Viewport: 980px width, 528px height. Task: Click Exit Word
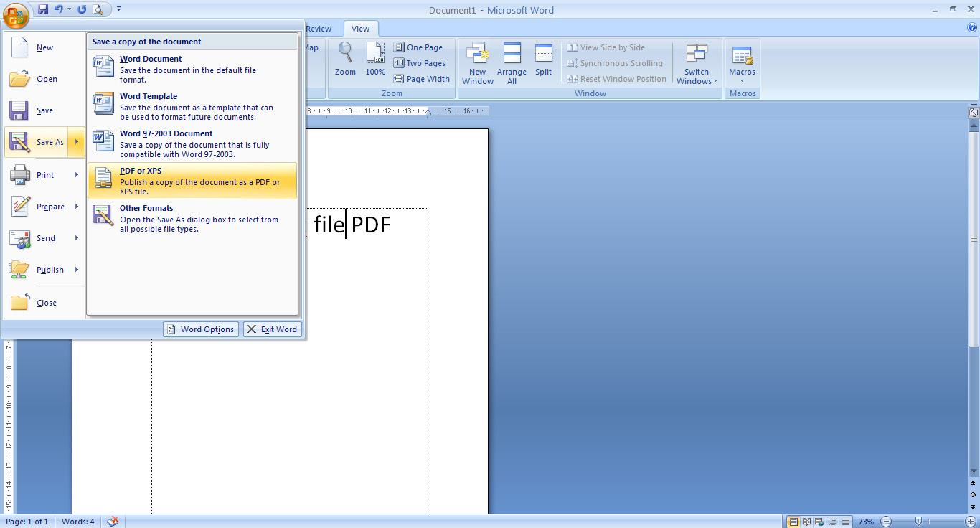point(273,329)
